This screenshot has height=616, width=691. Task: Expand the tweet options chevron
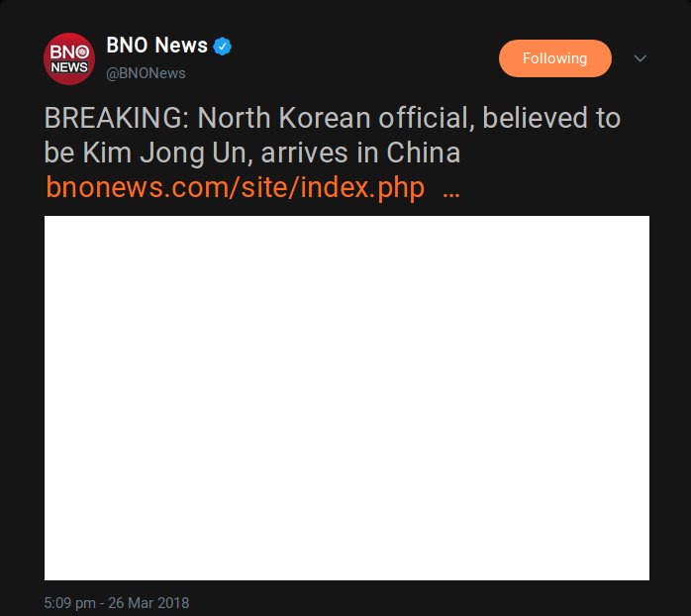pyautogui.click(x=640, y=58)
